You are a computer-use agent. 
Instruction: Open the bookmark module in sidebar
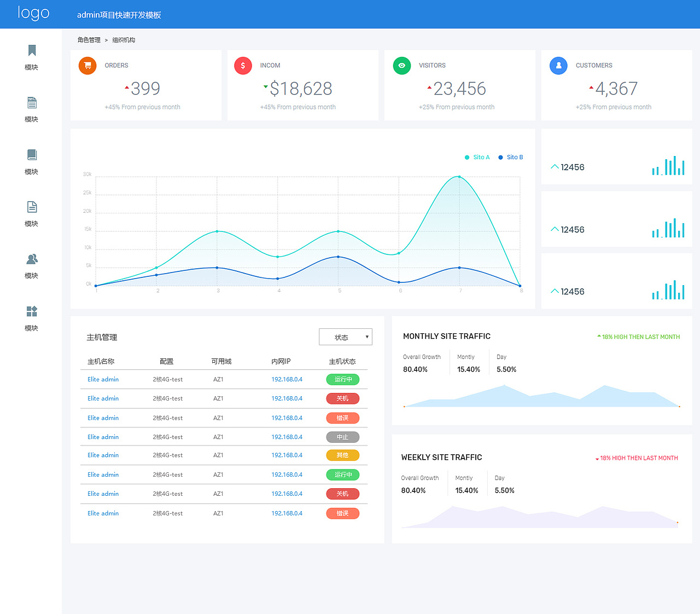tap(32, 51)
